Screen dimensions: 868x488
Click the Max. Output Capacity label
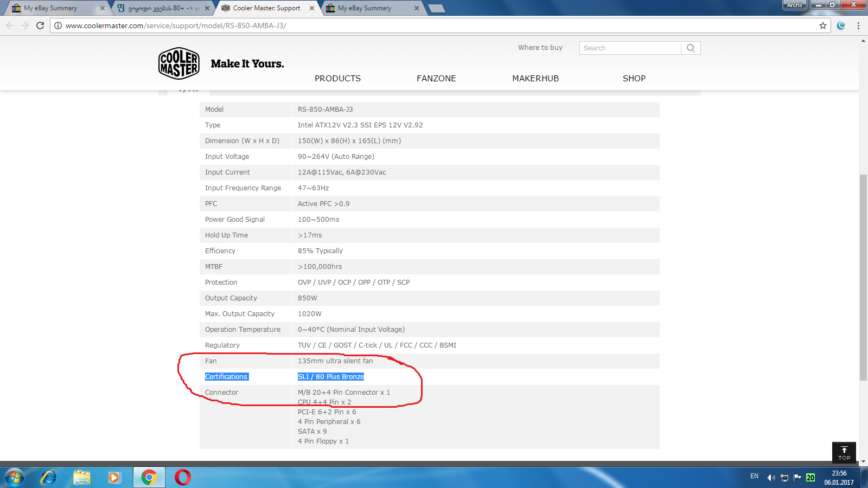(x=240, y=314)
